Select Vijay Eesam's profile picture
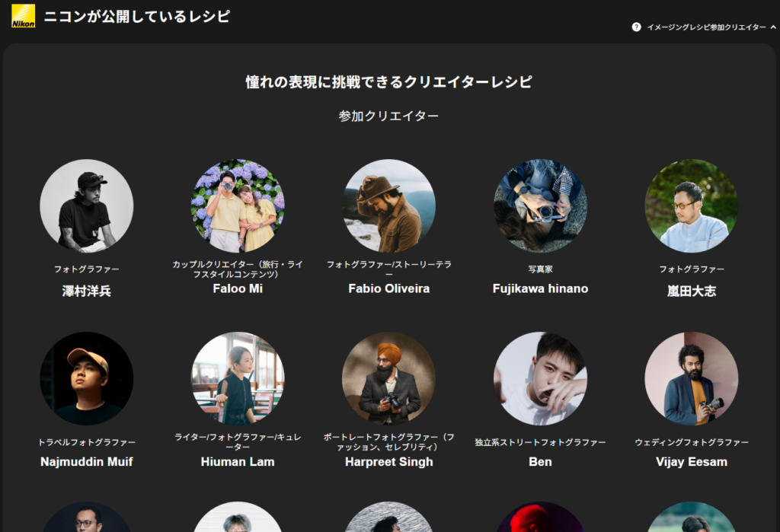 [x=691, y=378]
